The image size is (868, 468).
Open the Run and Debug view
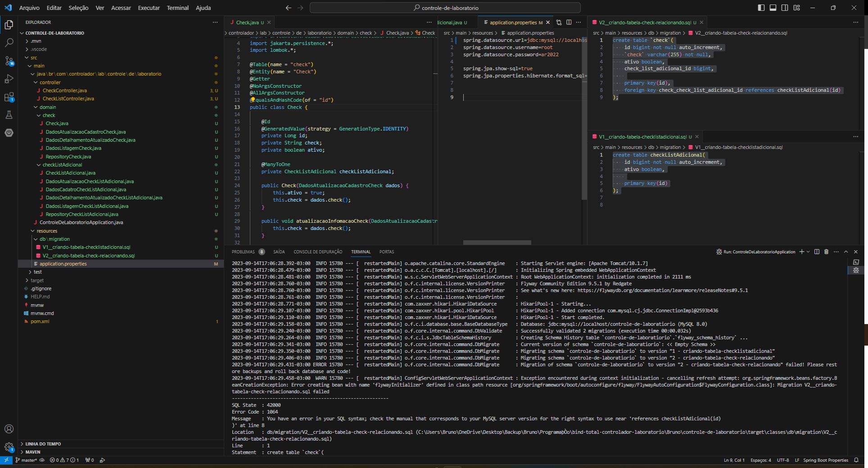pos(9,79)
